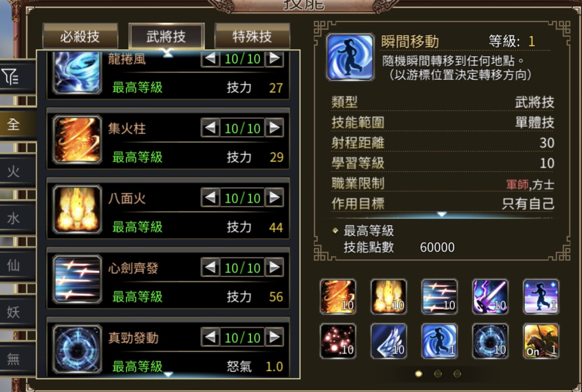Open the skill filter icon on left sidebar
582x392 pixels.
pyautogui.click(x=11, y=77)
